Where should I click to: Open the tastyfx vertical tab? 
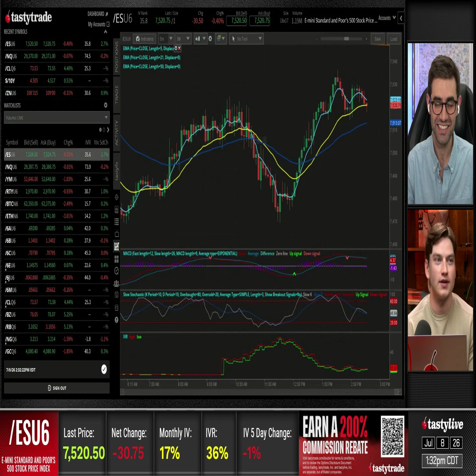pos(116,171)
